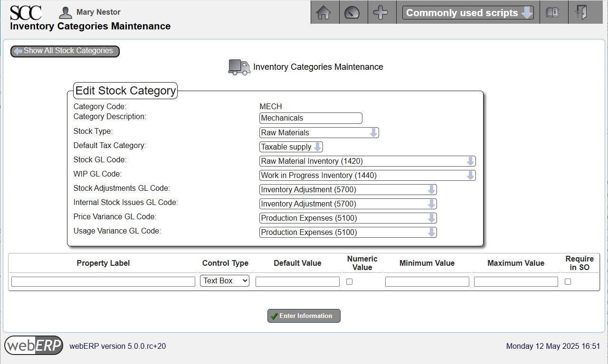
Task: Click the webERP logo in footer
Action: point(34,345)
